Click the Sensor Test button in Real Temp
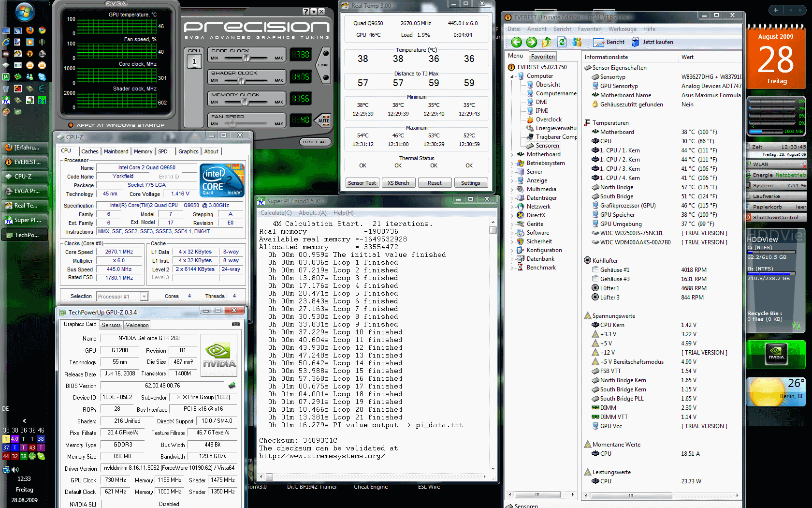812x508 pixels. 362,183
